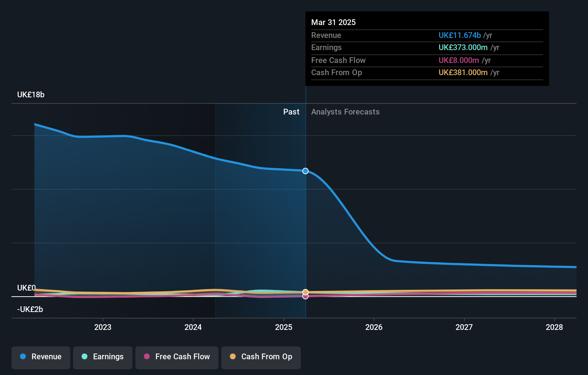Click the Past section label
Image resolution: width=588 pixels, height=375 pixels.
pyautogui.click(x=291, y=112)
